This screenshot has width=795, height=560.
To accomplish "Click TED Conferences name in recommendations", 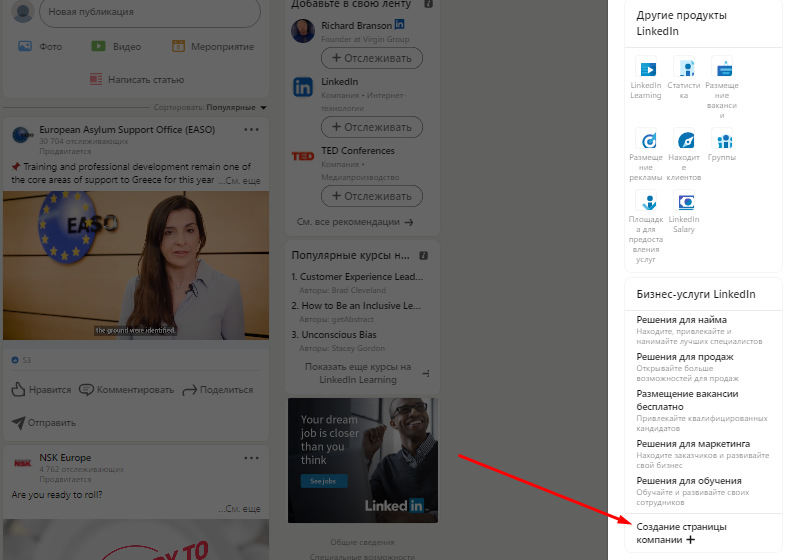I will (x=358, y=151).
